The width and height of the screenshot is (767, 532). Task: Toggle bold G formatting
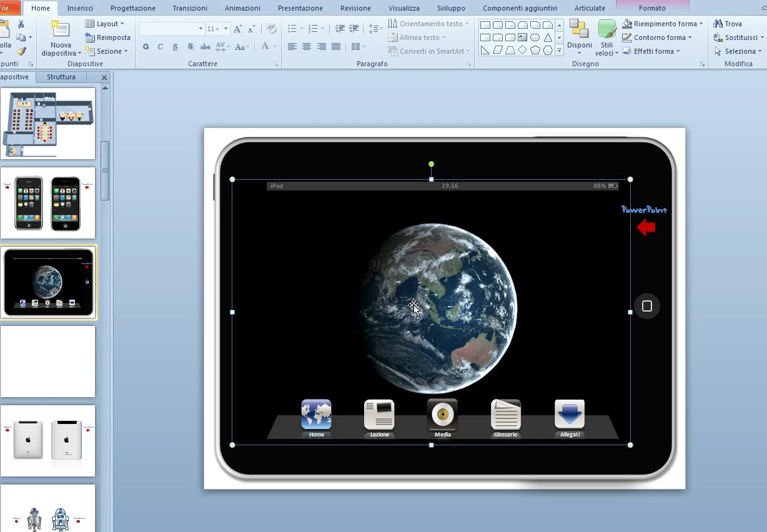tap(146, 47)
